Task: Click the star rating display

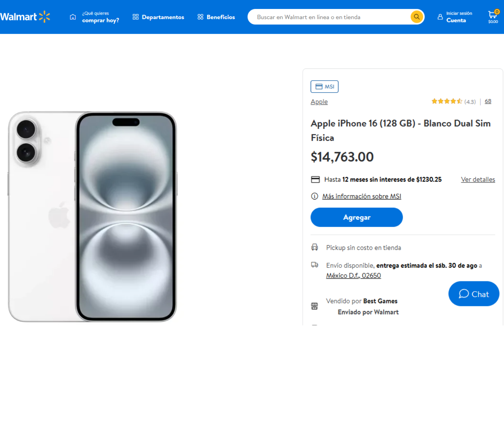Action: pyautogui.click(x=447, y=102)
